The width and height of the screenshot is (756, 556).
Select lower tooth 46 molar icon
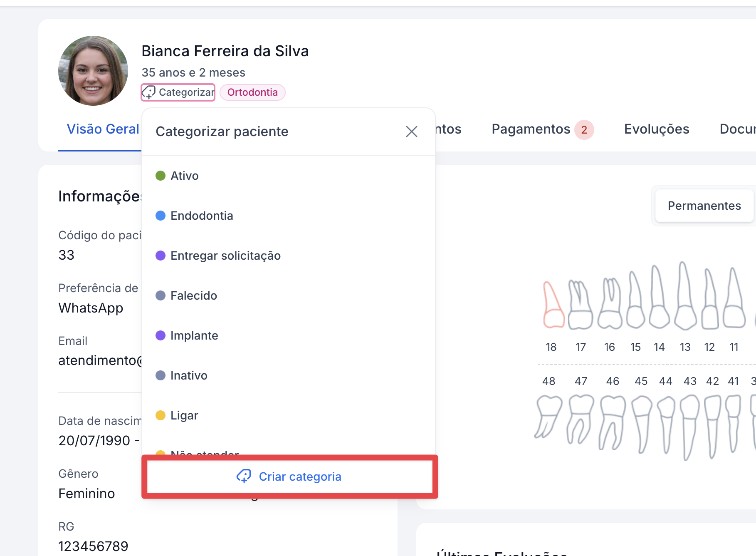point(612,422)
